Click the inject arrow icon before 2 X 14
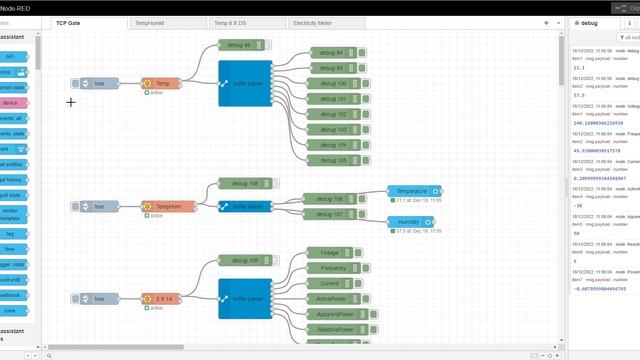Viewport: 640px width, 360px height. 85,299
